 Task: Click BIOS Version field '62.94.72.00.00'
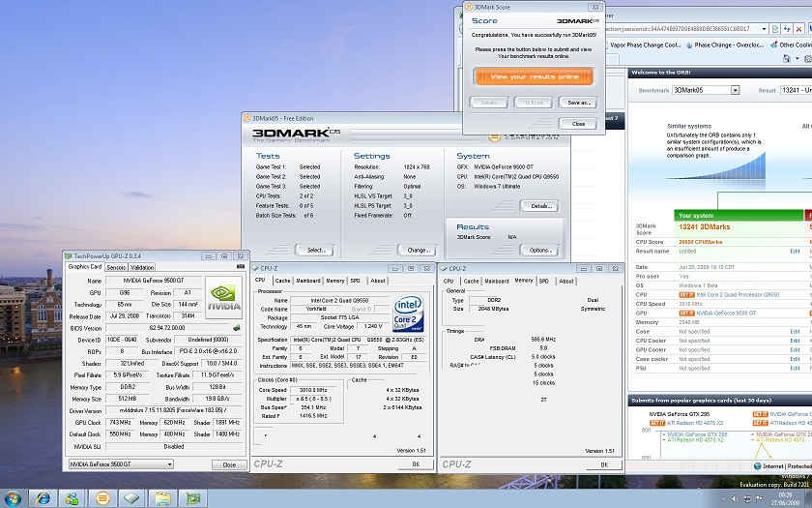point(167,328)
